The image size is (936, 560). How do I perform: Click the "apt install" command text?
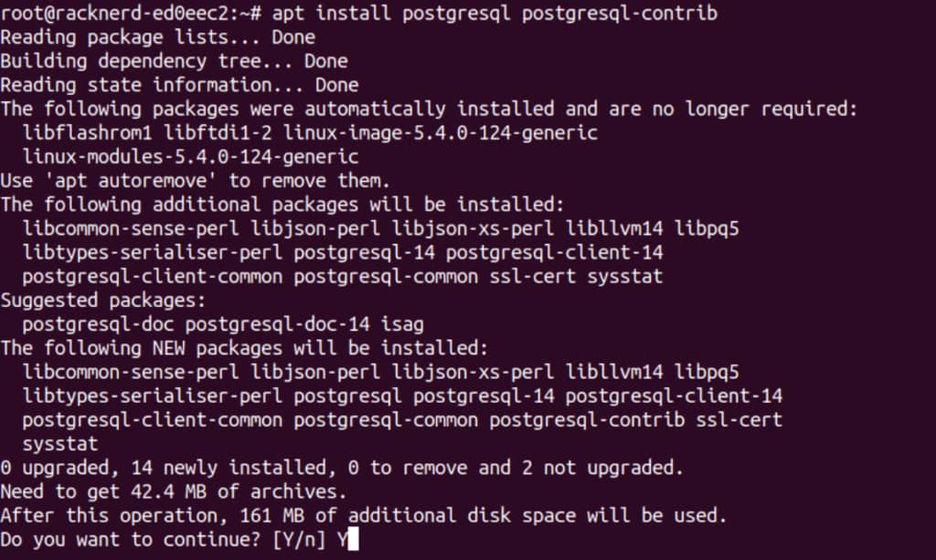(x=331, y=14)
